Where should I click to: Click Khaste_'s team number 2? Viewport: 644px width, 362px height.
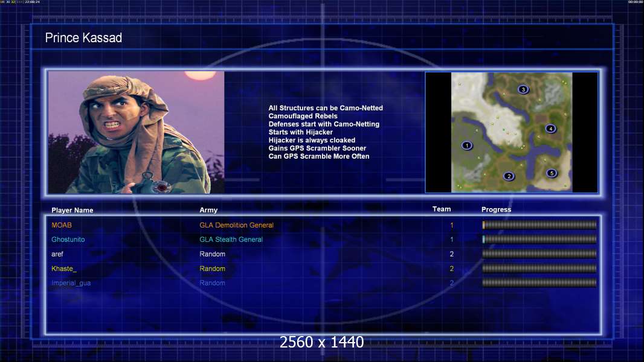click(x=452, y=268)
